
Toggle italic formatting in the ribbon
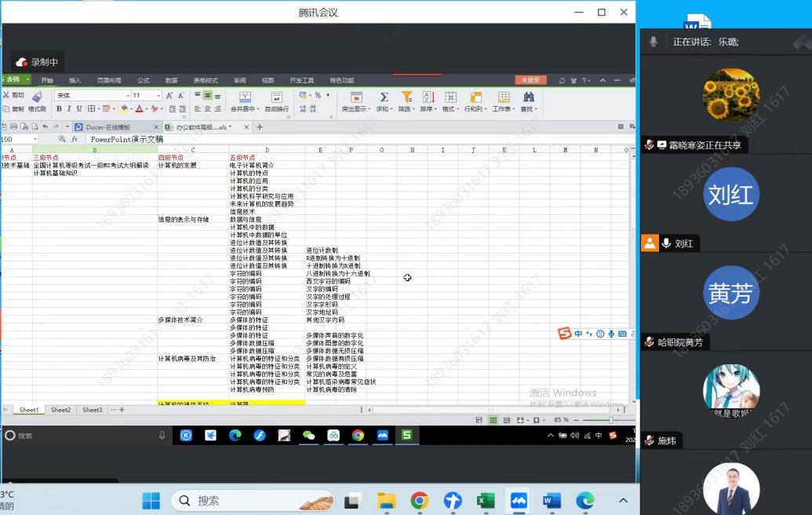pos(69,109)
